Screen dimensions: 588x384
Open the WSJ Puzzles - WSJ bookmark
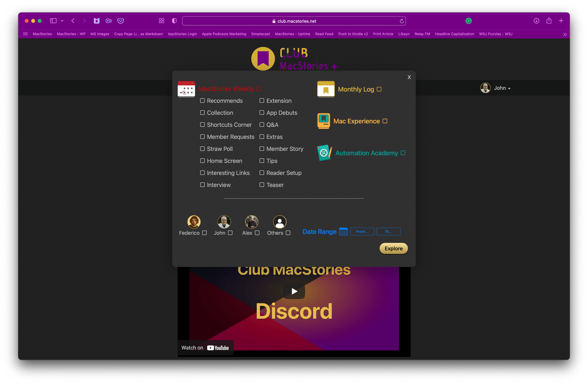(x=496, y=34)
